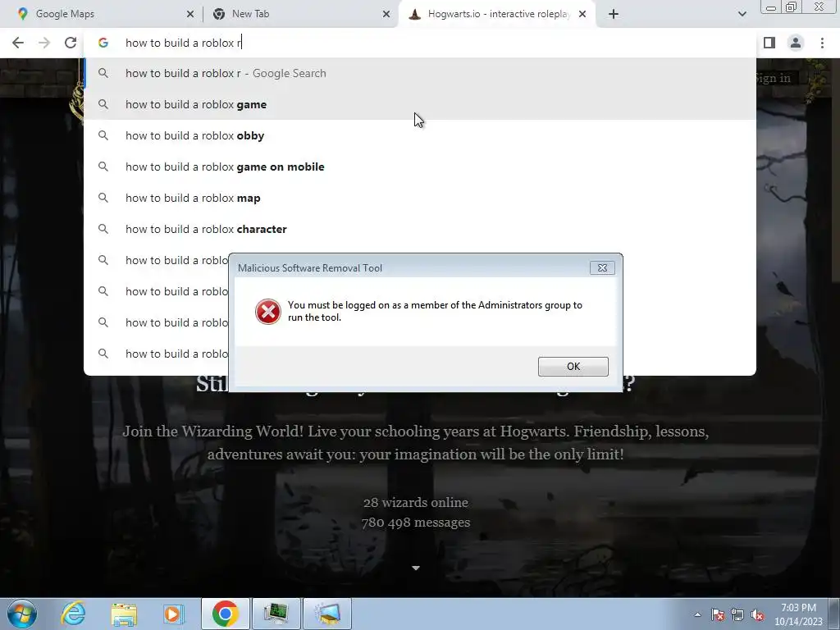840x630 pixels.
Task: Open the Chrome side panel
Action: tap(769, 43)
